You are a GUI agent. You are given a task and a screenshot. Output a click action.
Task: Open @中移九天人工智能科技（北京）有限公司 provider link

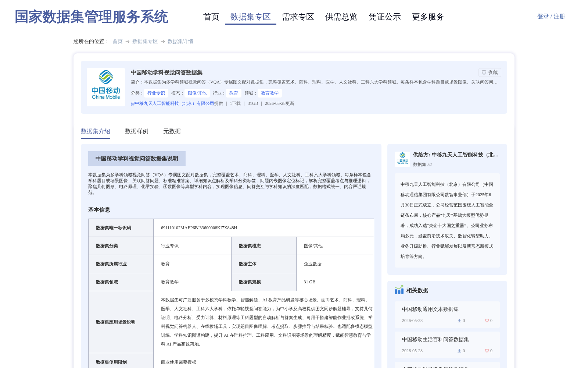[x=172, y=103]
